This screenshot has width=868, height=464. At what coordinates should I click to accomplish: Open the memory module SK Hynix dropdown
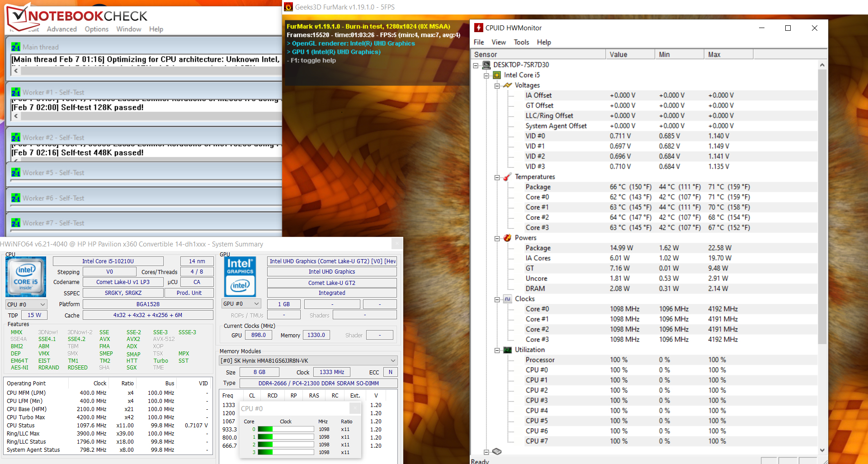click(308, 360)
